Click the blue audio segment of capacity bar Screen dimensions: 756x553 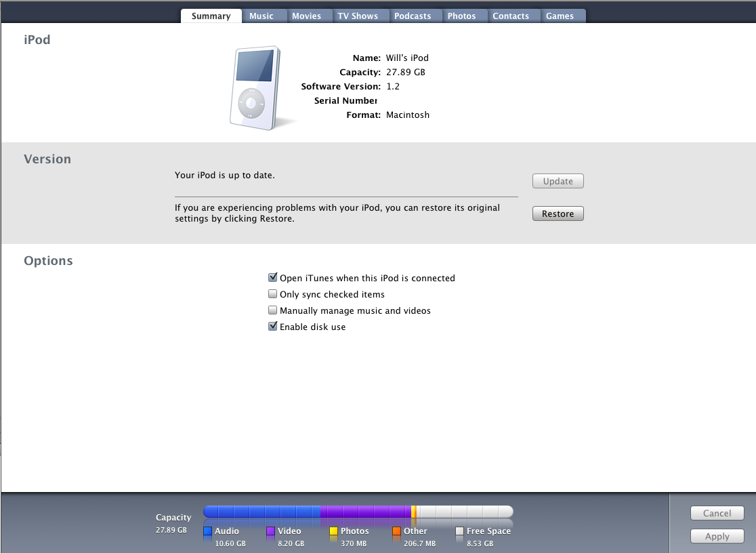click(x=261, y=512)
